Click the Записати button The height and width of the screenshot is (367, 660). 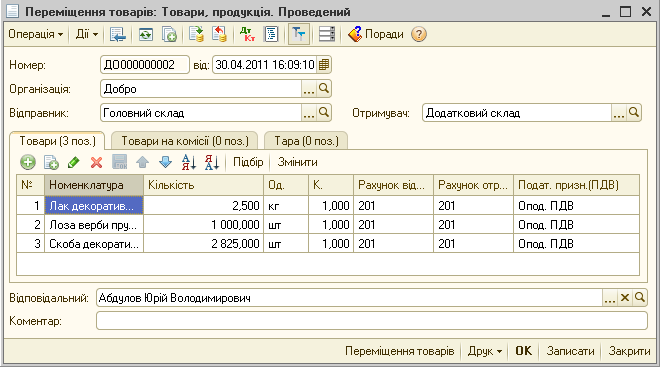coord(570,351)
